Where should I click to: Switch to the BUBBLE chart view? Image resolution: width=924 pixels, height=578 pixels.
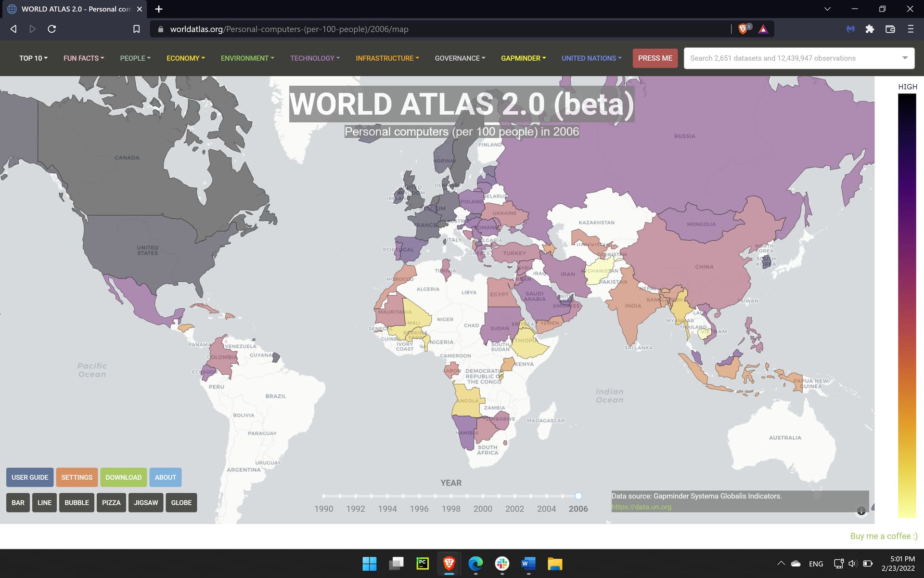[77, 502]
